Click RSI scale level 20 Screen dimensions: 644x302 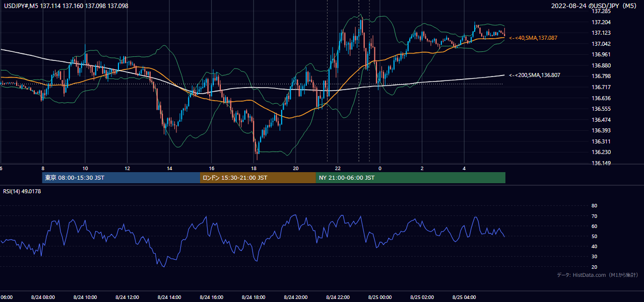594,267
